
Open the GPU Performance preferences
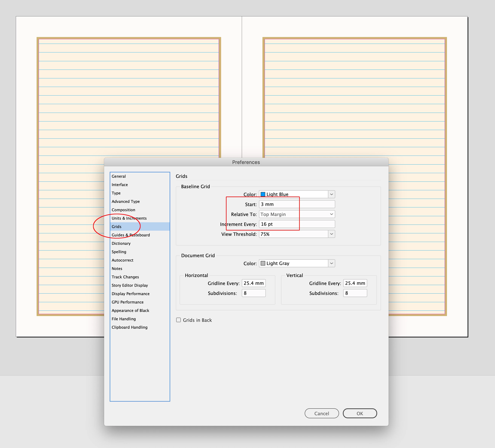(127, 302)
